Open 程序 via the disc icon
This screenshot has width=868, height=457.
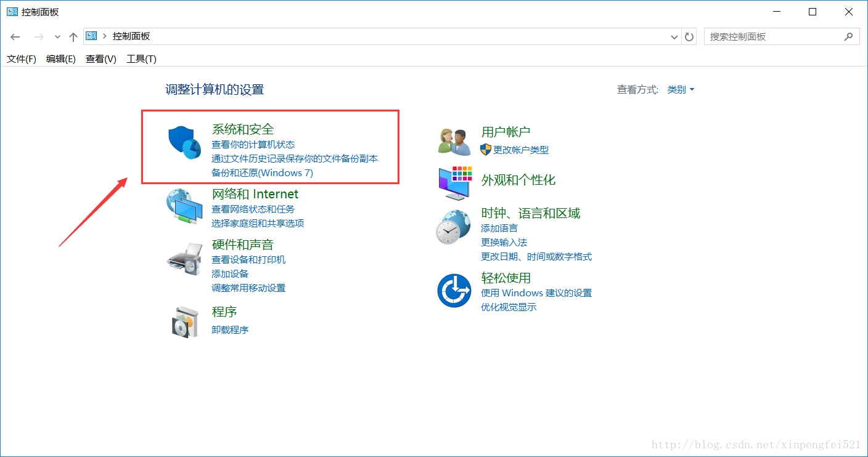coord(184,320)
